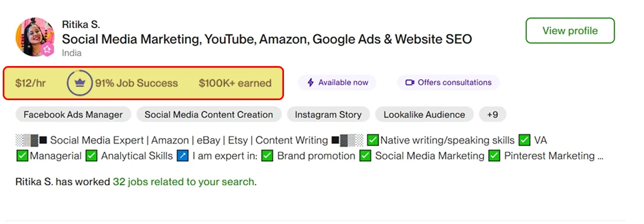Click the lightning bolt Available now icon
This screenshot has height=224, width=644.
tap(310, 83)
